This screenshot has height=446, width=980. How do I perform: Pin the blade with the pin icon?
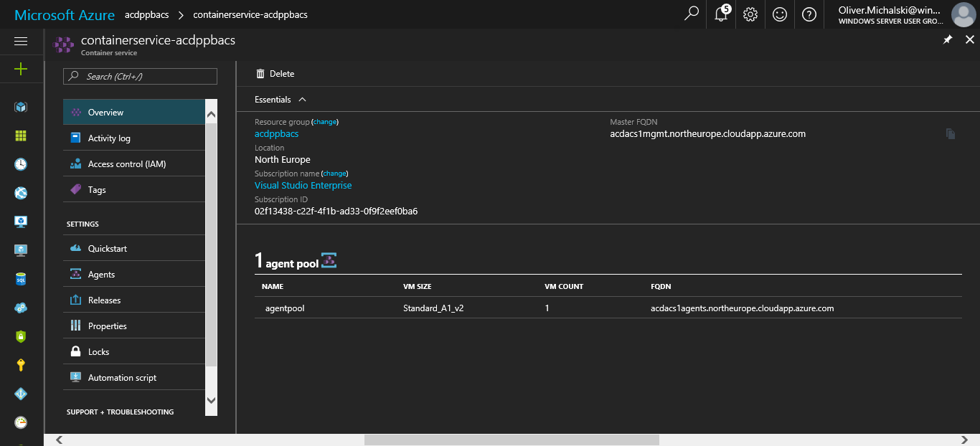coord(948,40)
